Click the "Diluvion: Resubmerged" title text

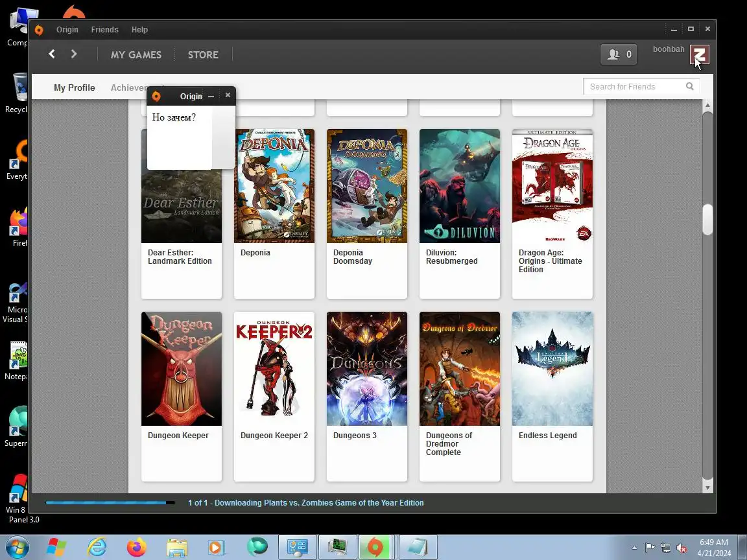451,257
